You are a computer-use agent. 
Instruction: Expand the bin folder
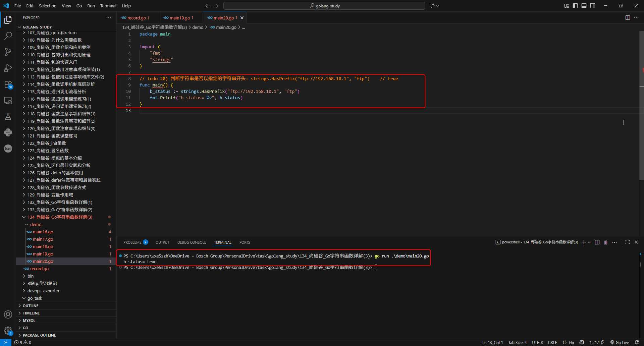click(x=66, y=276)
